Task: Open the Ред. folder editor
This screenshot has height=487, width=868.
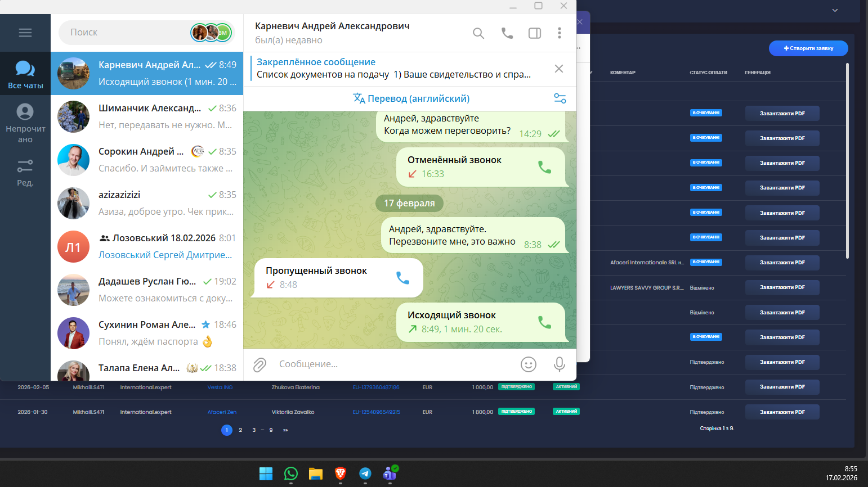Action: [x=25, y=172]
